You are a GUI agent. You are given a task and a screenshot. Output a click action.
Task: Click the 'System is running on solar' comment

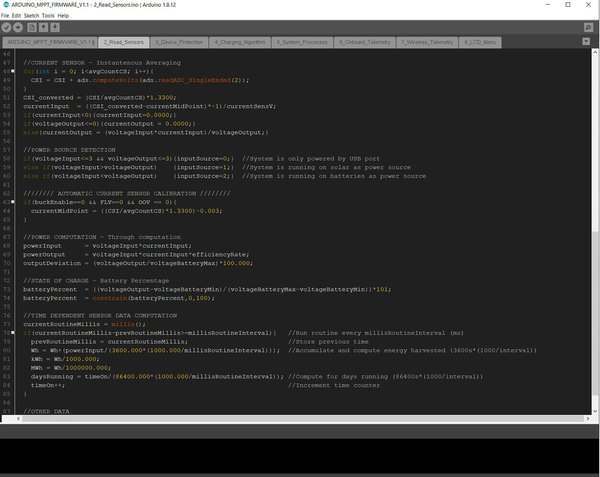326,168
